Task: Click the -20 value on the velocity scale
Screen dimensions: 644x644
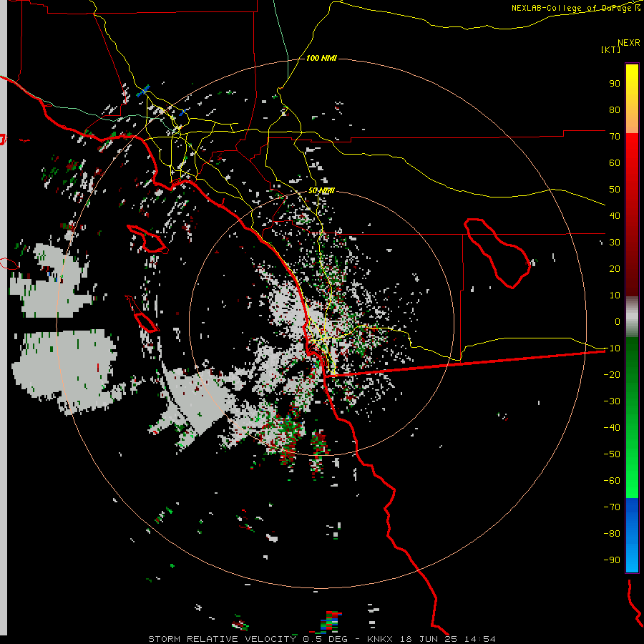Action: 612,374
